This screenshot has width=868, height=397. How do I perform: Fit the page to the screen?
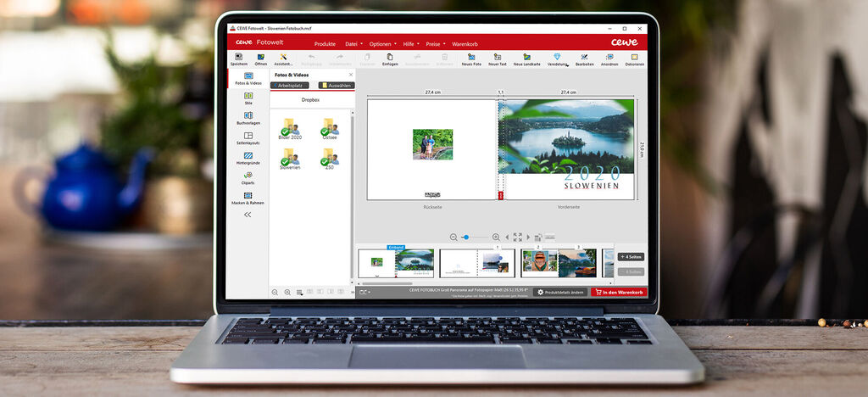coord(518,237)
